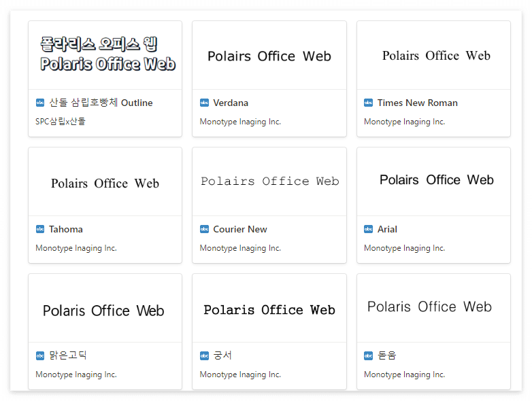Select the 산돌 삼립호빵체 Outline preview
532x401 pixels.
tap(105, 56)
